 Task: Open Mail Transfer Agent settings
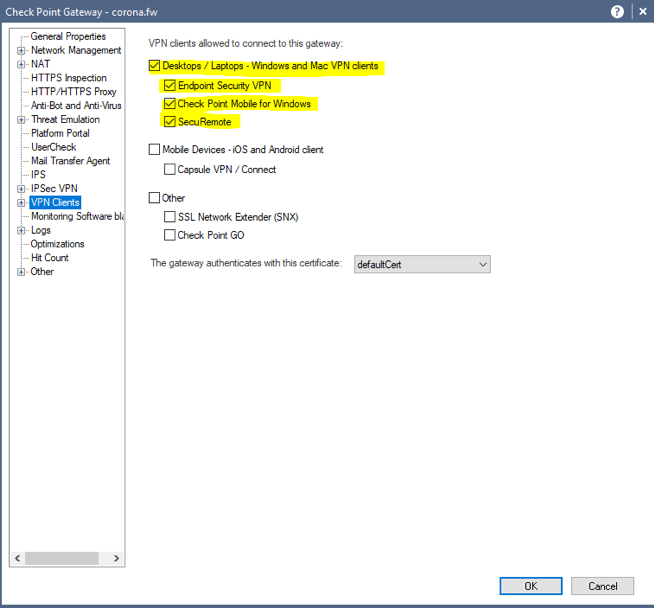tap(70, 161)
